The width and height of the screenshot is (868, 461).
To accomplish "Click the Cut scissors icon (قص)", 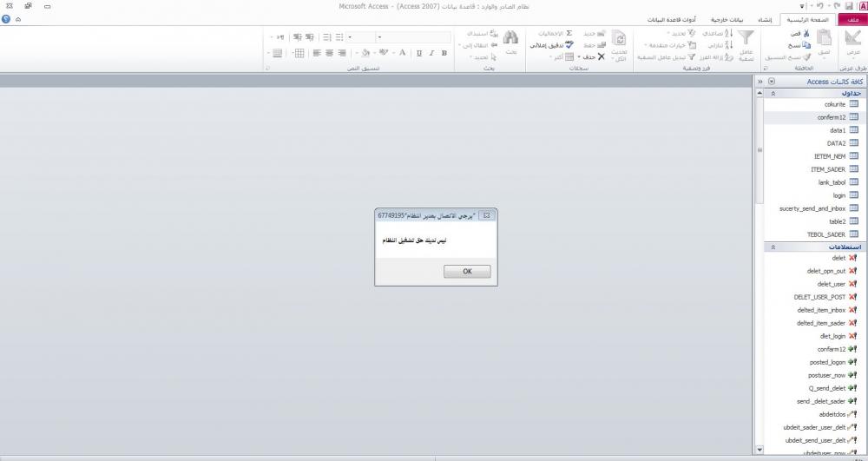I will (806, 34).
